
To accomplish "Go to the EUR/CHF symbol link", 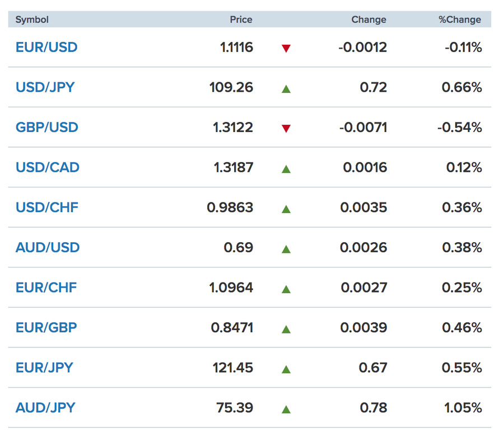I will (46, 288).
